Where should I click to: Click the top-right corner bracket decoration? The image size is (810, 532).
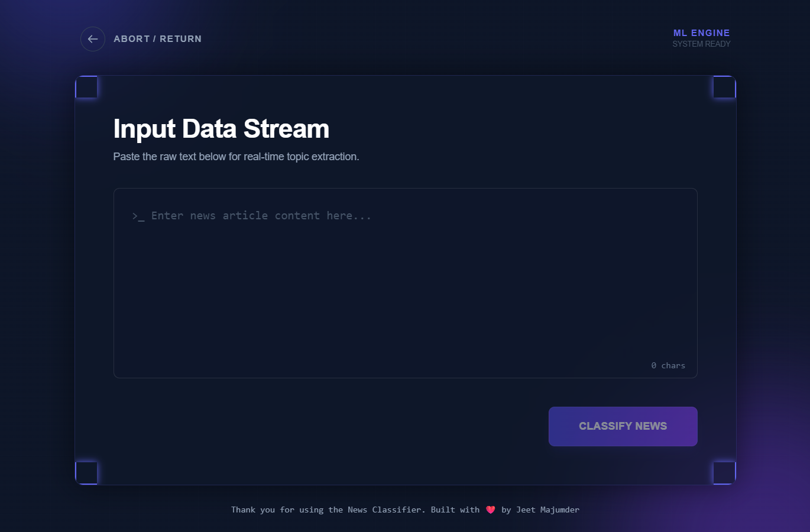click(x=724, y=87)
